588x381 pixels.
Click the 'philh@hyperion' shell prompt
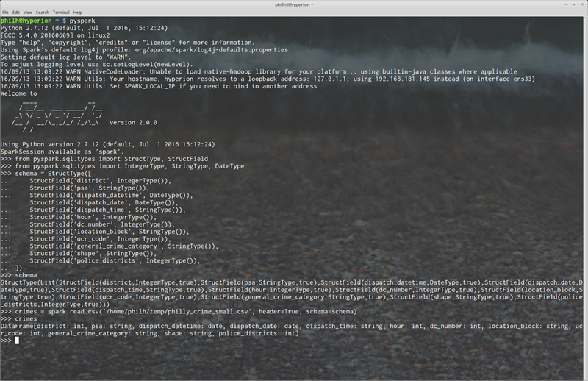click(x=26, y=21)
